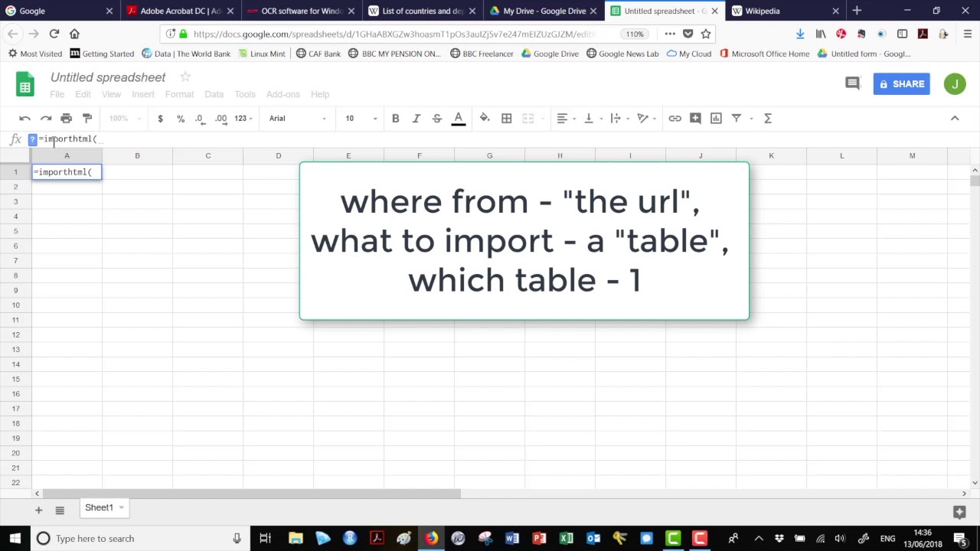This screenshot has width=980, height=551.
Task: Open the font size 10 dropdown
Action: [361, 118]
